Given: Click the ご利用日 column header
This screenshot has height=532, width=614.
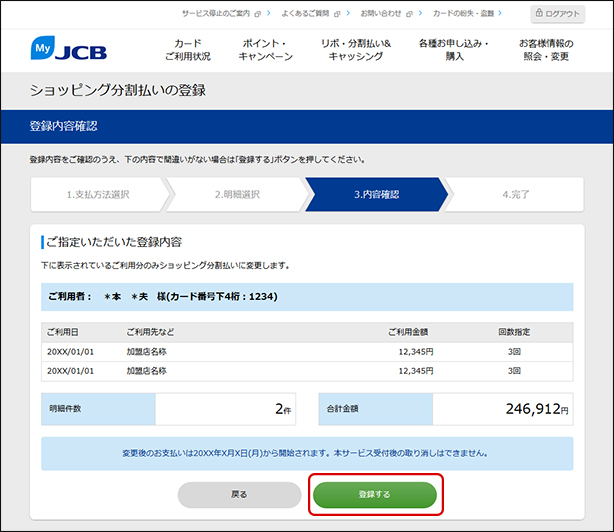Looking at the screenshot, I should point(63,332).
